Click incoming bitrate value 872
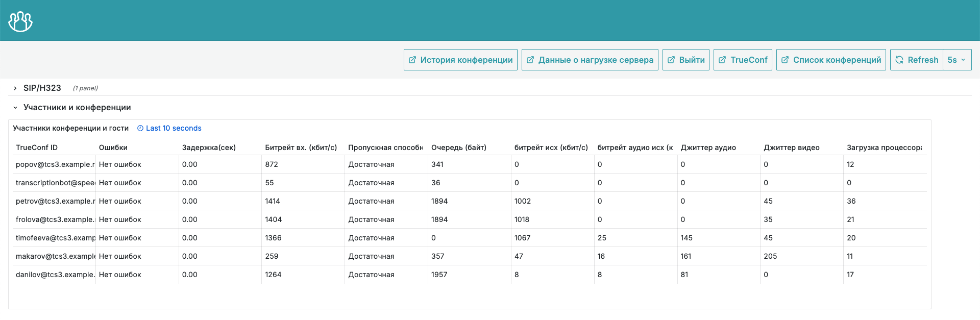This screenshot has height=320, width=980. (x=272, y=164)
